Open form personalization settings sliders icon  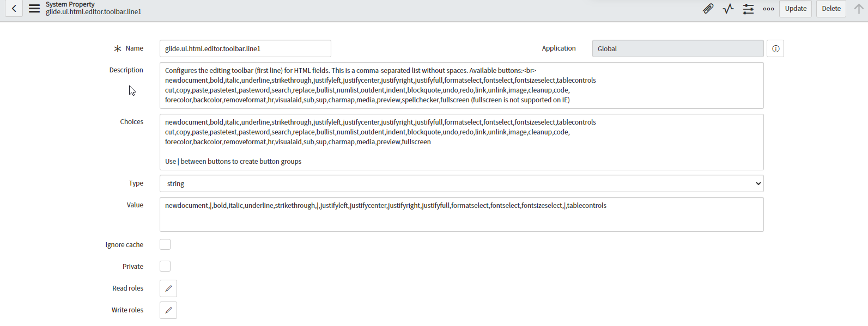[x=748, y=9]
